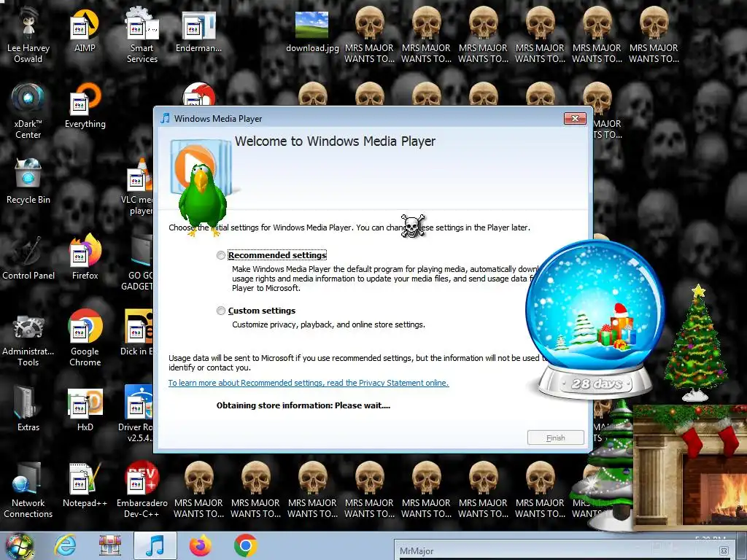This screenshot has height=560, width=747.
Task: Open the Driver Ro... v2.5.4 desktop shortcut
Action: point(137,414)
